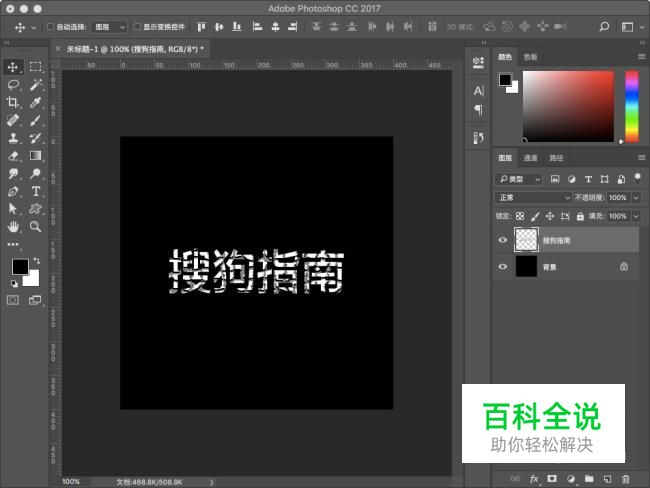Select the Eyedropper tool
The image size is (650, 488).
coord(35,102)
